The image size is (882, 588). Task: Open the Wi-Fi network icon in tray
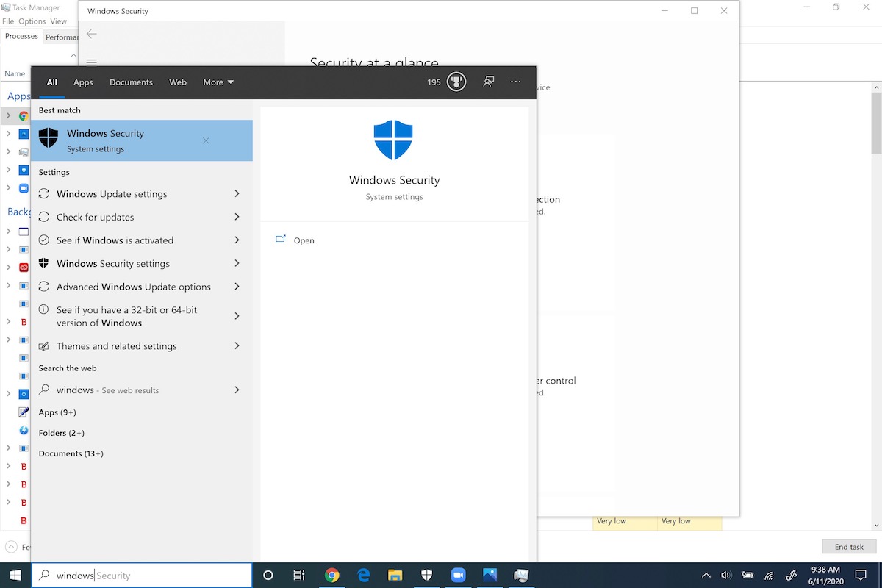(x=769, y=576)
